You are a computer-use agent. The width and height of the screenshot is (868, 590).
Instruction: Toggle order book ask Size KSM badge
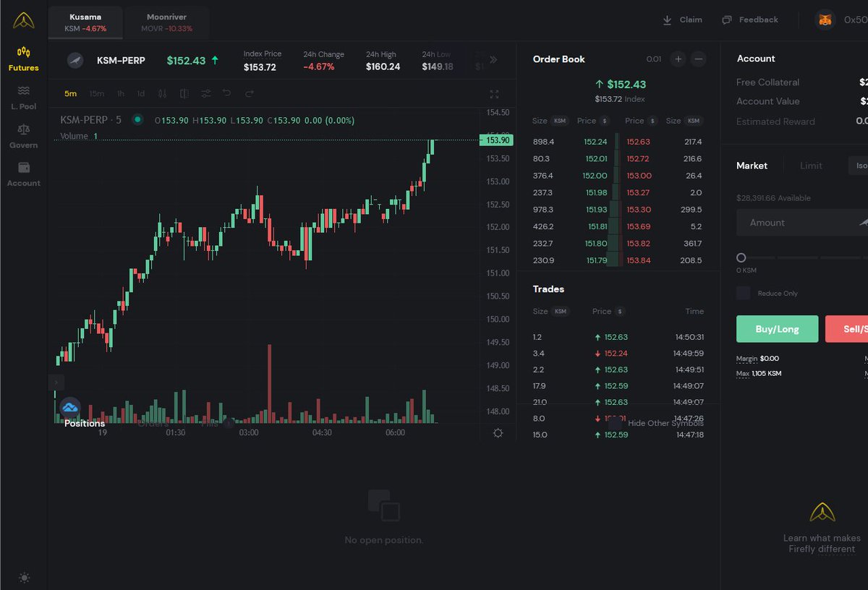click(694, 121)
